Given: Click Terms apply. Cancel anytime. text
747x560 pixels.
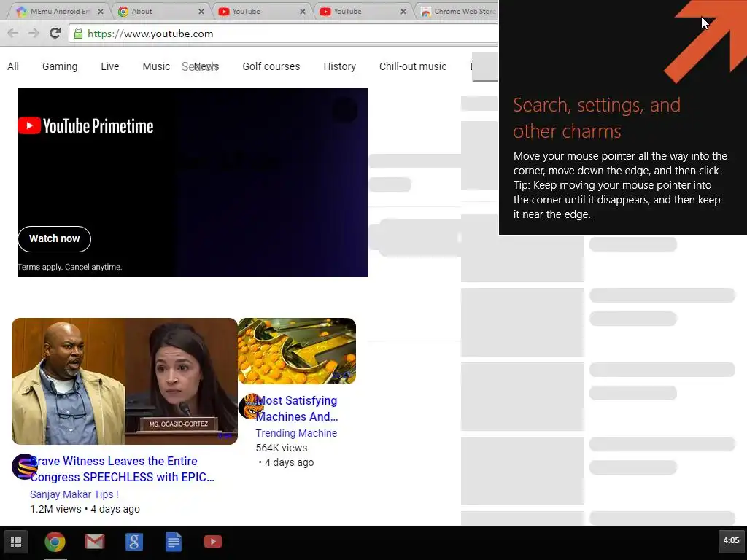Looking at the screenshot, I should click(x=70, y=267).
